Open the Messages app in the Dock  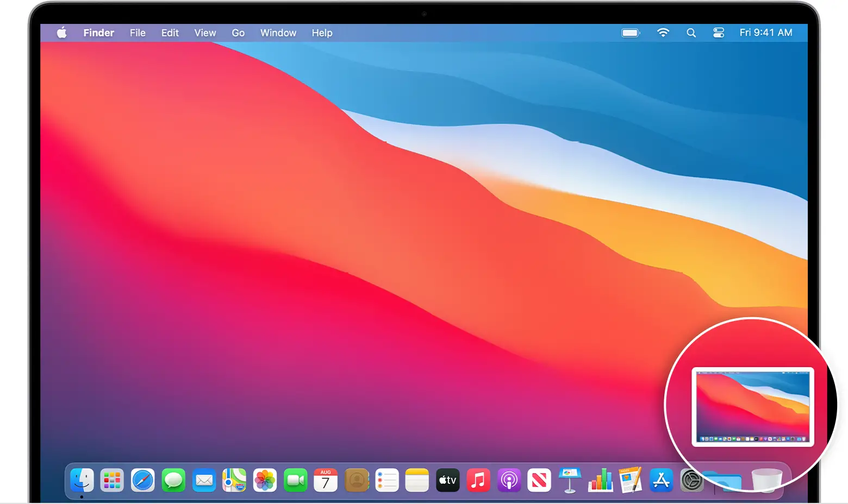pyautogui.click(x=173, y=480)
